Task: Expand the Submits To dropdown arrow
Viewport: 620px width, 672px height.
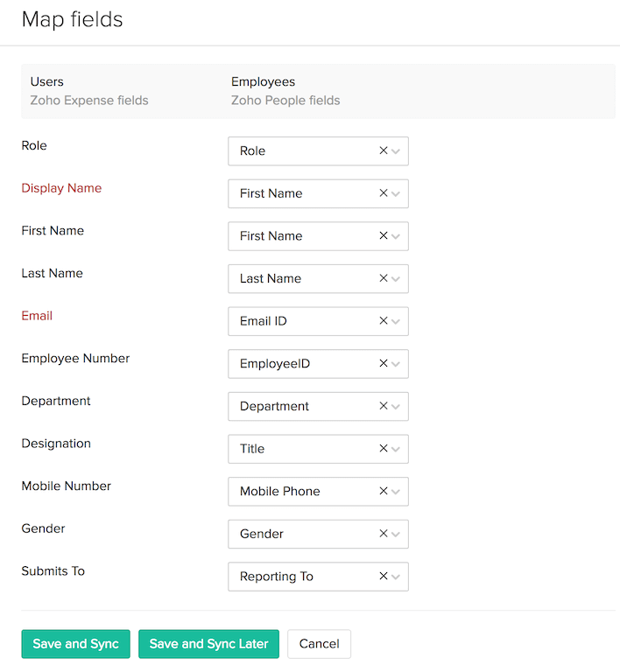Action: 397,577
